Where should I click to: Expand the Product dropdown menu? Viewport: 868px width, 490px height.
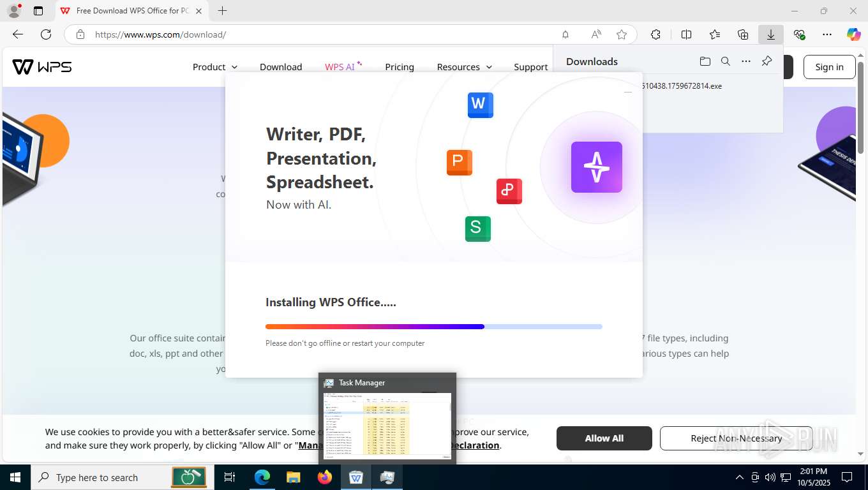[215, 67]
